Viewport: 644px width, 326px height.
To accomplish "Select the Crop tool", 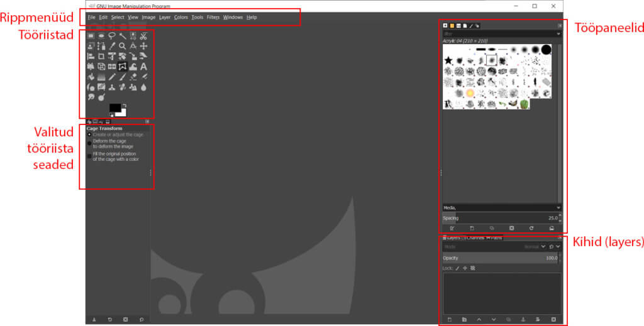I will pyautogui.click(x=101, y=56).
